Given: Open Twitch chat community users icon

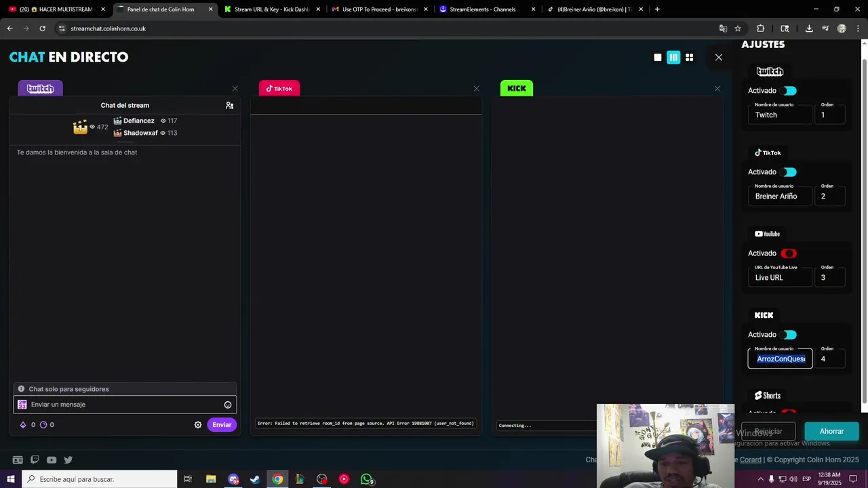Looking at the screenshot, I should click(x=230, y=105).
